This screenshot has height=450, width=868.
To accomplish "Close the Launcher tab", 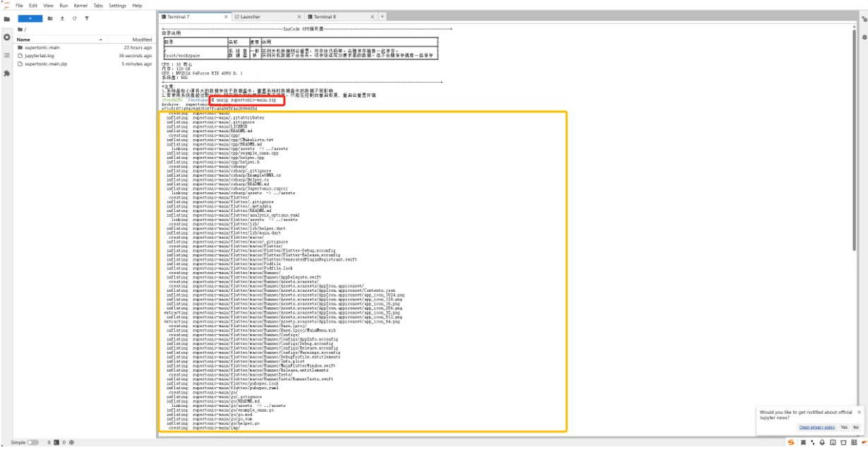I will click(x=299, y=16).
